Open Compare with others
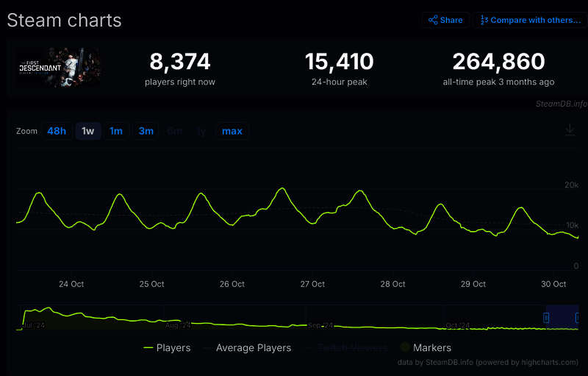This screenshot has width=588, height=376. (x=529, y=20)
